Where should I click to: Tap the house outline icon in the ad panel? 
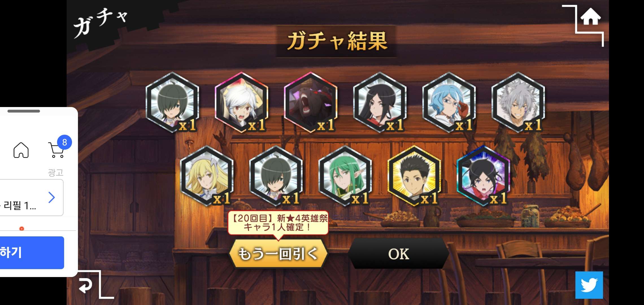click(x=21, y=150)
